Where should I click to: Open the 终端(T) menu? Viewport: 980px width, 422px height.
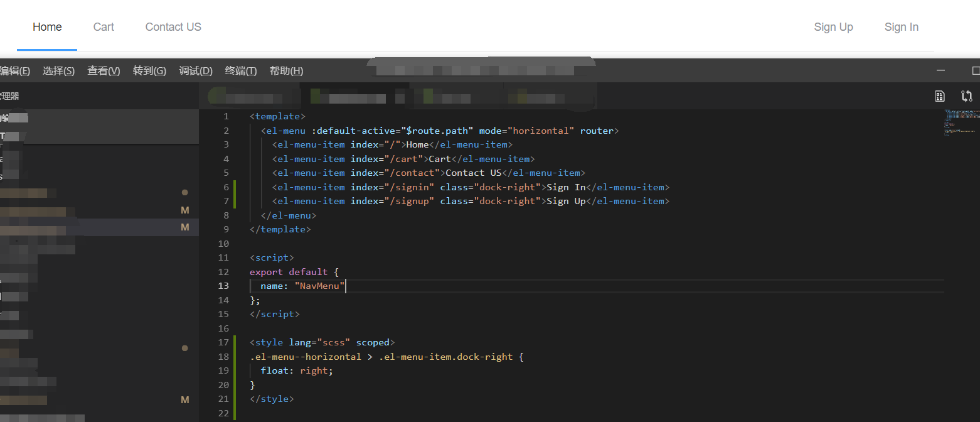[x=241, y=71]
